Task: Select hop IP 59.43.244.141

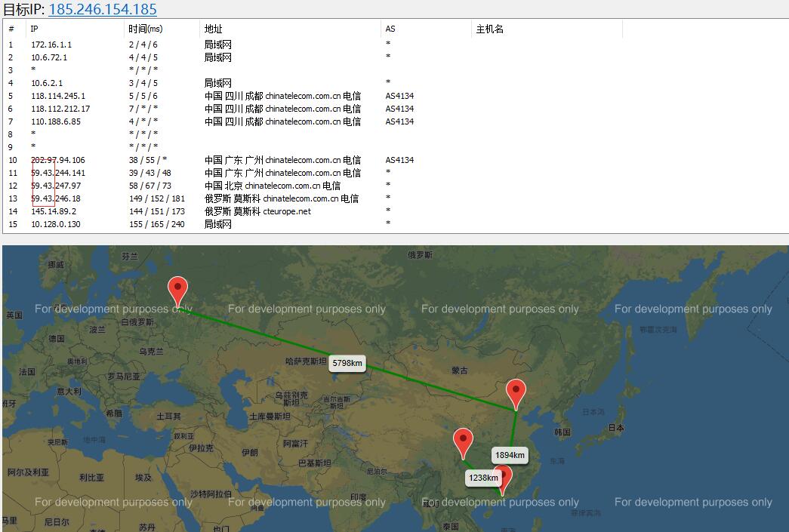Action: tap(58, 173)
